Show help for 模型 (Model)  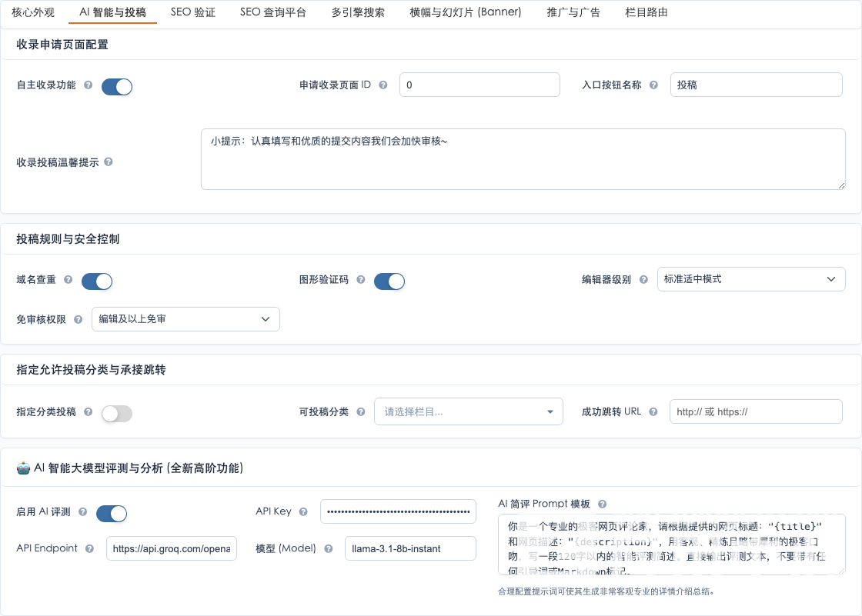328,548
